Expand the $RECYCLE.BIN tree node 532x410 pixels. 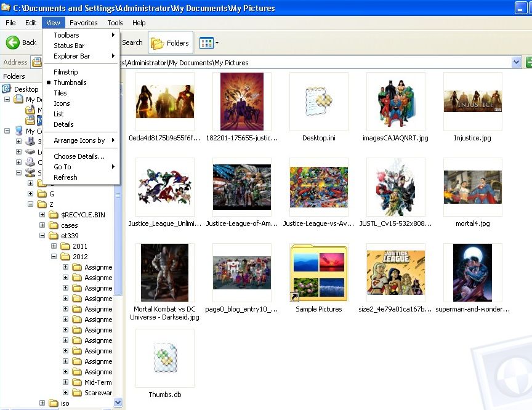pyautogui.click(x=42, y=214)
